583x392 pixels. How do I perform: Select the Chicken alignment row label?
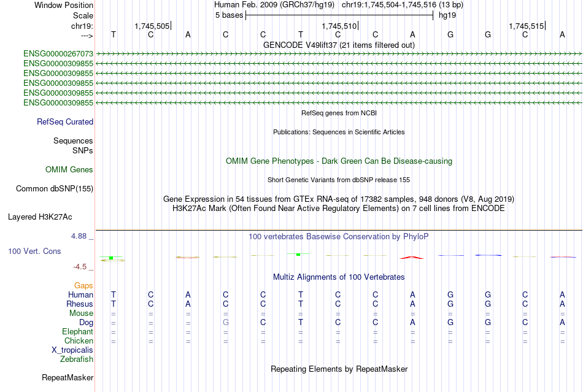pyautogui.click(x=79, y=340)
